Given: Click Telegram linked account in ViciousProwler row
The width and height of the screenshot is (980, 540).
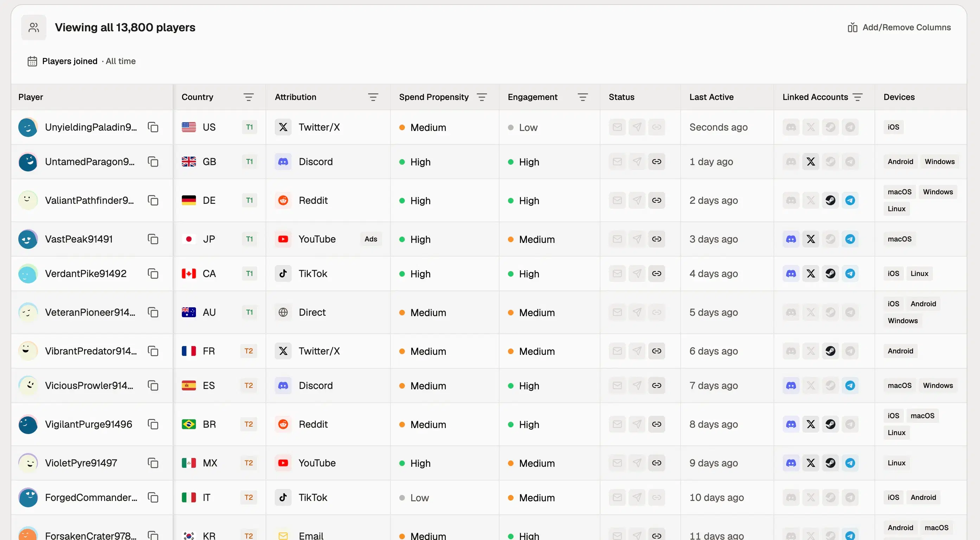Looking at the screenshot, I should click(850, 385).
